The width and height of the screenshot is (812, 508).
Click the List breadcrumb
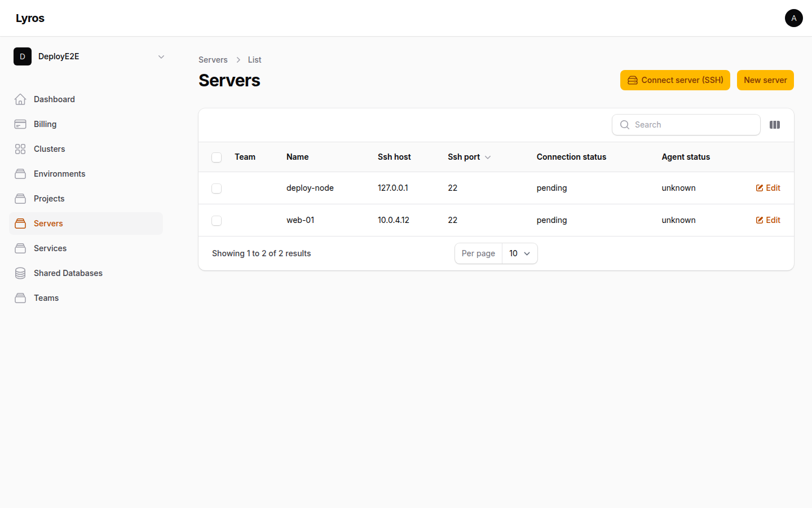click(254, 60)
